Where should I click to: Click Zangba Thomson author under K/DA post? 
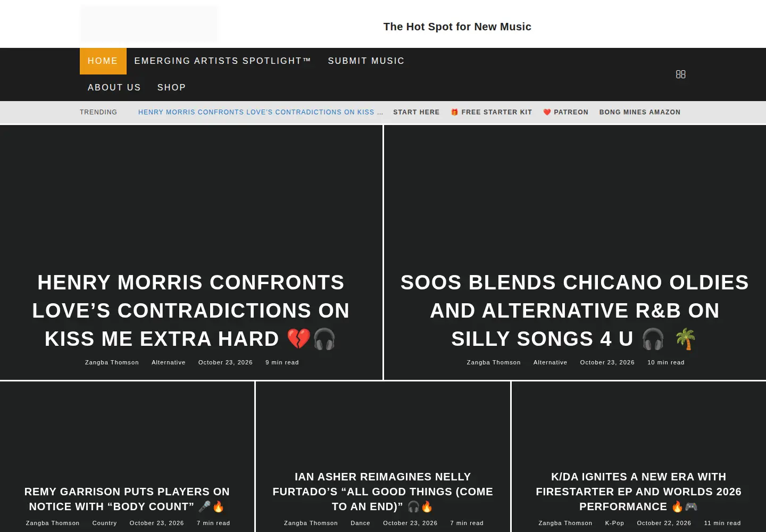565,523
